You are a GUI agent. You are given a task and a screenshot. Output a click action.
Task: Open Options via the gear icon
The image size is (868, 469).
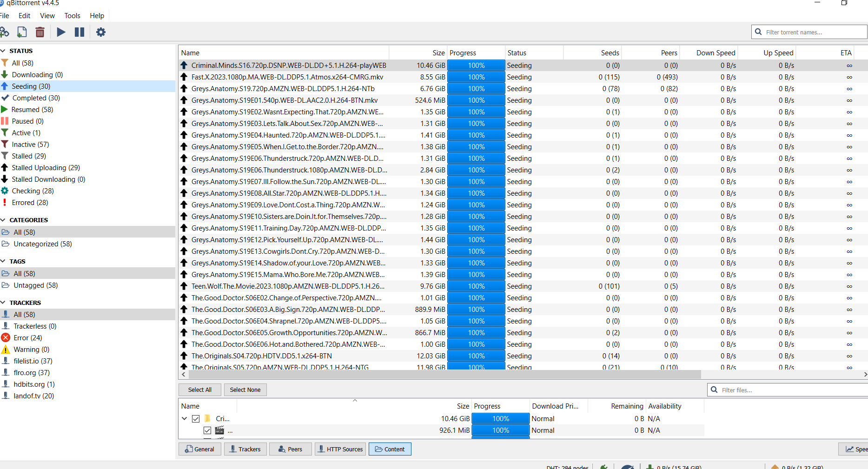tap(100, 32)
